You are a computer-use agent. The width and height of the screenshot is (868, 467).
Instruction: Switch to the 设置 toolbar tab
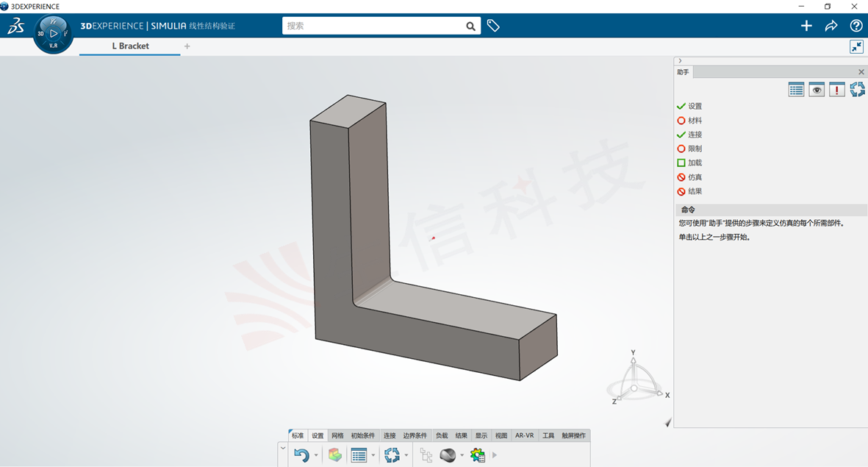[x=318, y=435]
